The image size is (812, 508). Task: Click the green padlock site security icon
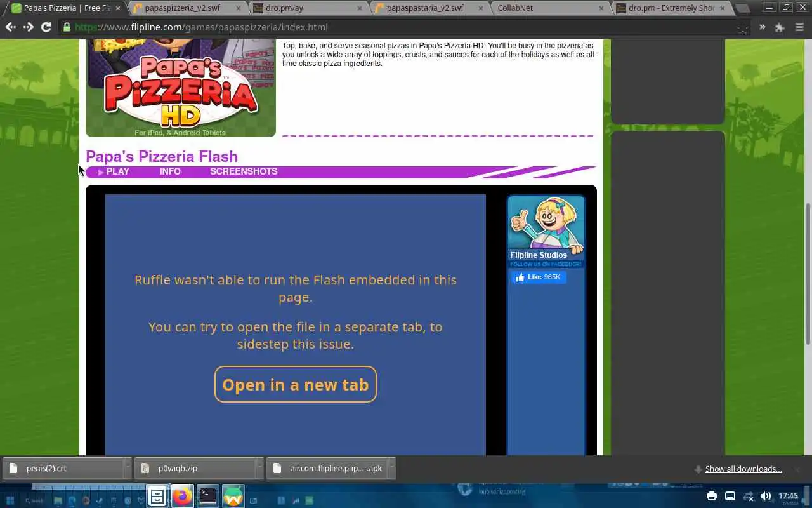(x=67, y=27)
